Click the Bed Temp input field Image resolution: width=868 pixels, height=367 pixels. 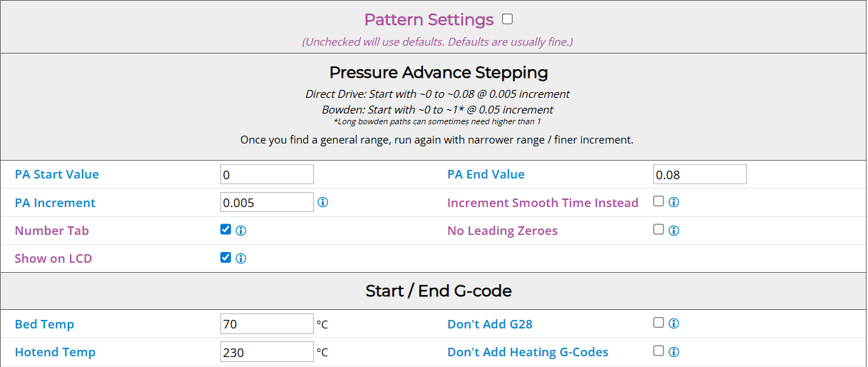click(x=267, y=324)
